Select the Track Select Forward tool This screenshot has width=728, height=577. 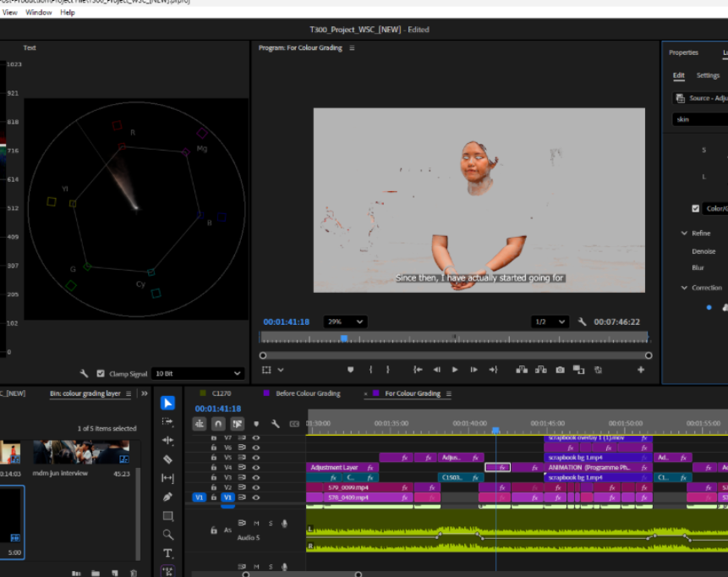(167, 420)
